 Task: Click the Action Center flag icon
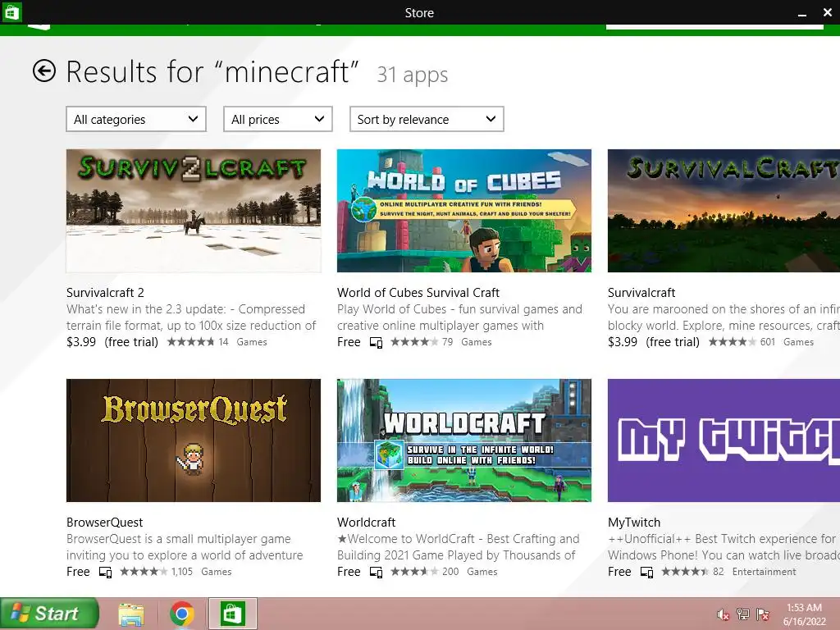pos(762,614)
